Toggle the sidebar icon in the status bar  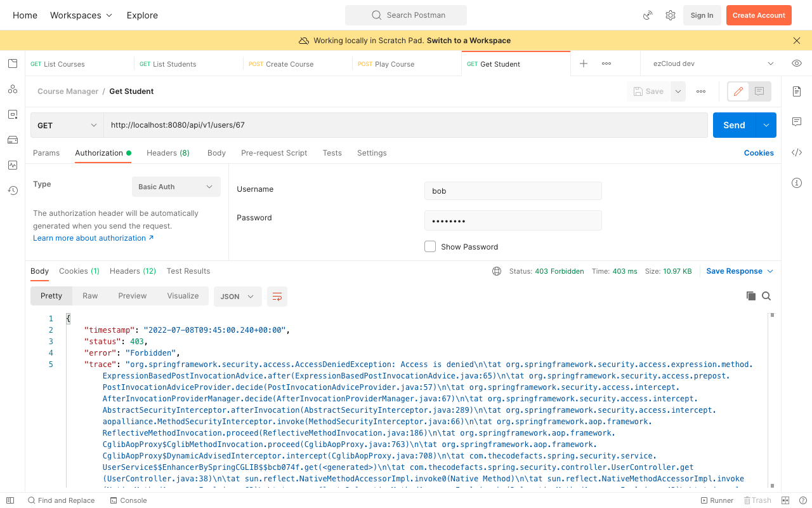10,500
